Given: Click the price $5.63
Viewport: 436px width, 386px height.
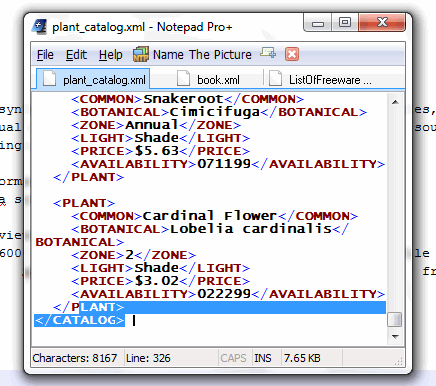Looking at the screenshot, I should click(x=157, y=151).
